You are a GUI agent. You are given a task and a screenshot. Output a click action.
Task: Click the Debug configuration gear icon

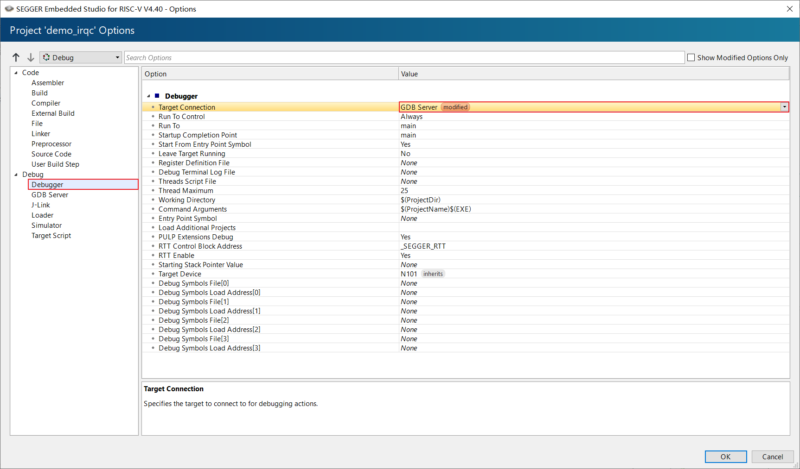46,58
